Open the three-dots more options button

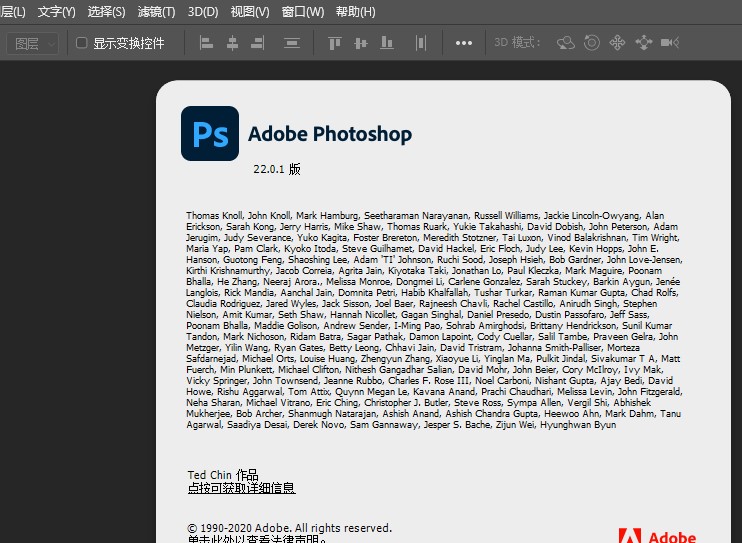(x=464, y=43)
